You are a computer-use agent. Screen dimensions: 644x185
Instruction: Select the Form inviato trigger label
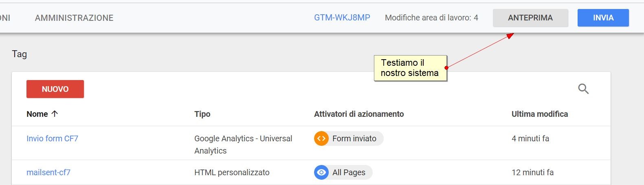pyautogui.click(x=354, y=138)
